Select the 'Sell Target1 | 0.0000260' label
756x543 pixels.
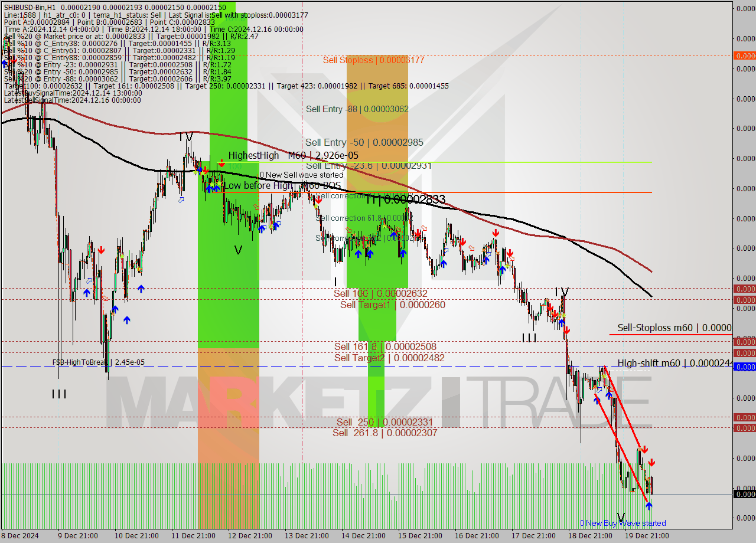(393, 305)
